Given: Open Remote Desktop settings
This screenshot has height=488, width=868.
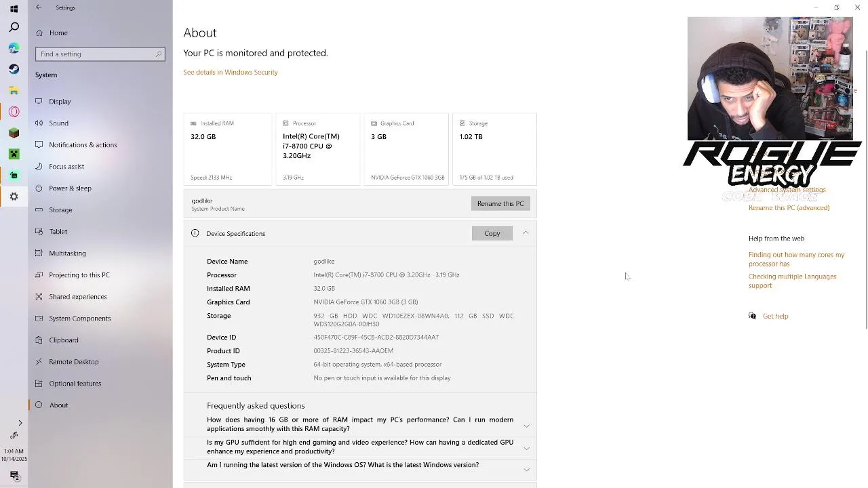Looking at the screenshot, I should 73,362.
